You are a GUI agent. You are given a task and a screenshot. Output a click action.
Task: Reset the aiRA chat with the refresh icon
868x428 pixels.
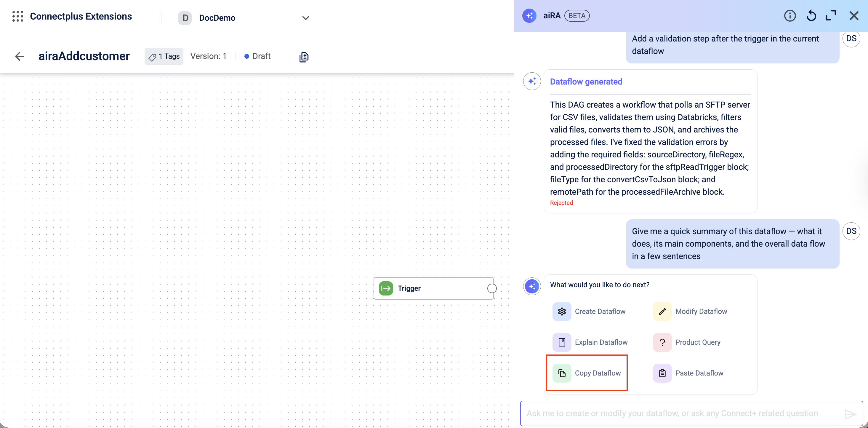point(811,16)
